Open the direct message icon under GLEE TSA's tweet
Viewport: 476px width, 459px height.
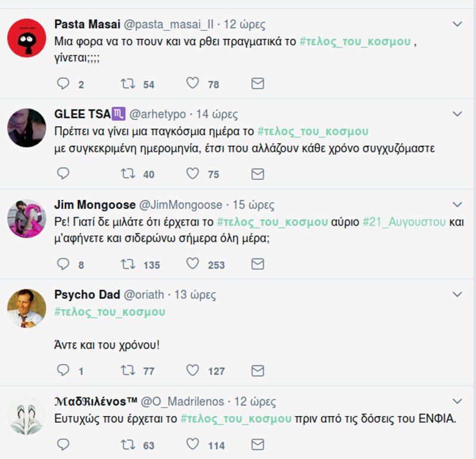pyautogui.click(x=256, y=174)
